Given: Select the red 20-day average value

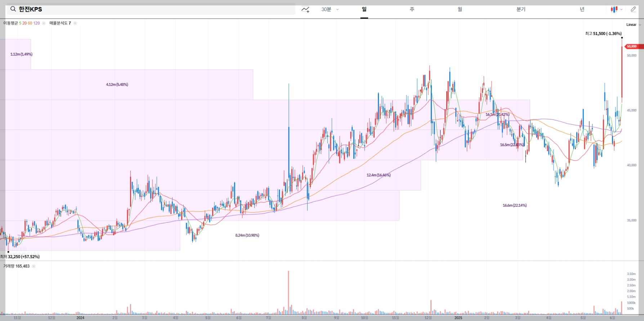Looking at the screenshot, I should coord(24,23).
